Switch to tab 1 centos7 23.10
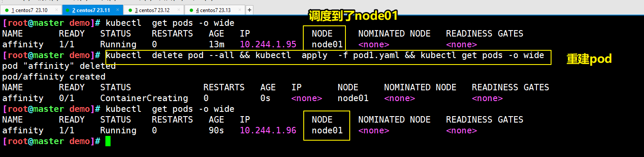Image resolution: width=644 pixels, height=157 pixels. pos(31,9)
